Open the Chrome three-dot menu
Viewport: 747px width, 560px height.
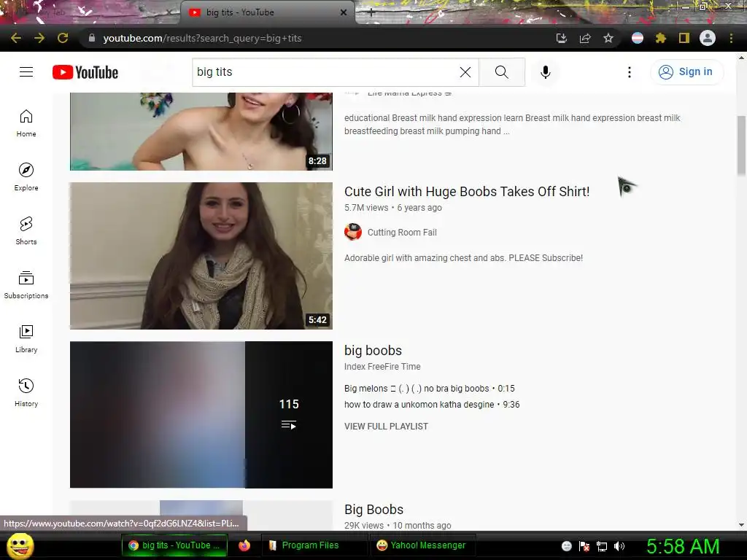click(731, 38)
